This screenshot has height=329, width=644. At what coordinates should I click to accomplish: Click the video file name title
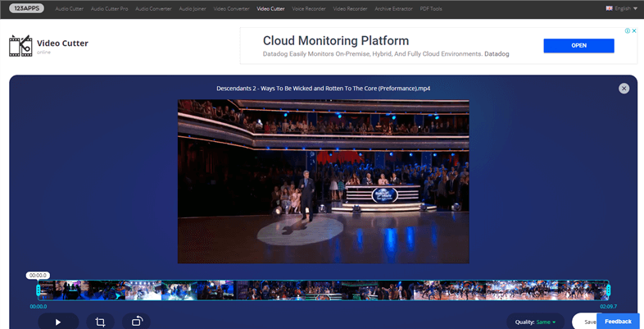pyautogui.click(x=324, y=89)
